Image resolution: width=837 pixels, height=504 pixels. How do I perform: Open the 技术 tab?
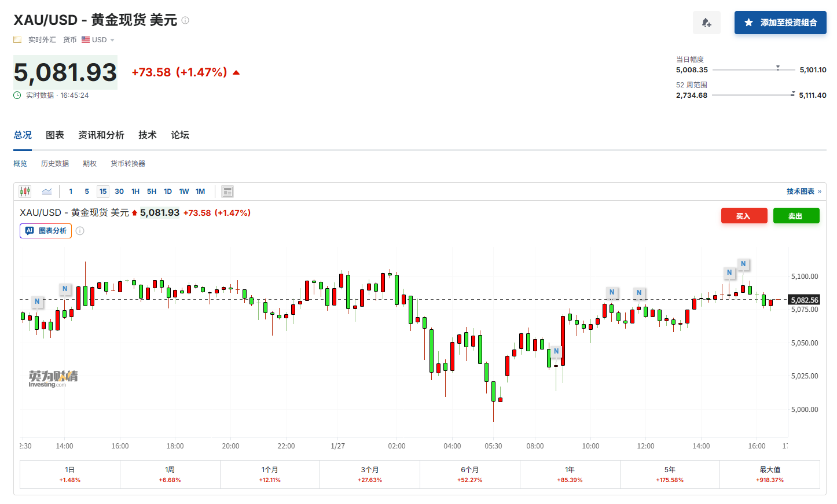click(147, 135)
